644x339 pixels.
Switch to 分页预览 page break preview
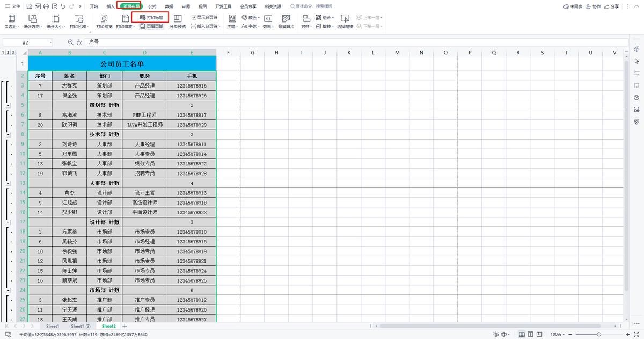(178, 21)
